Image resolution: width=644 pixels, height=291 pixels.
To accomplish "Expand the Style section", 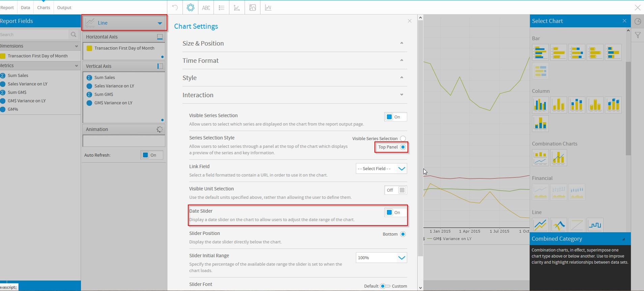I will coord(295,78).
